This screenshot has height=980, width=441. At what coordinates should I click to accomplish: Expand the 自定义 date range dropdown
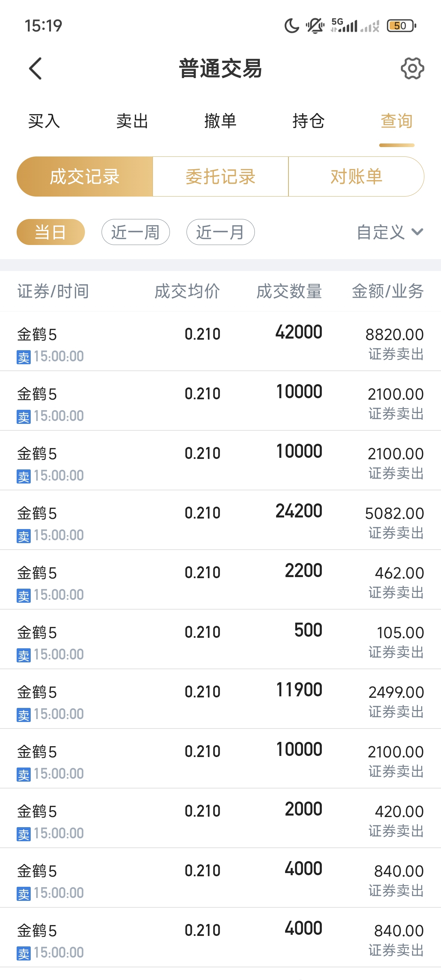[390, 232]
